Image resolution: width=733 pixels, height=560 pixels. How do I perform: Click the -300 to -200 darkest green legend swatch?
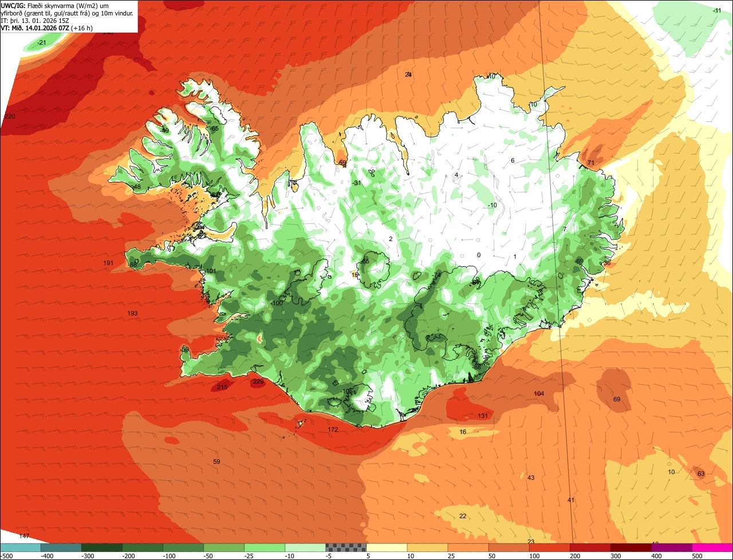[x=102, y=547]
